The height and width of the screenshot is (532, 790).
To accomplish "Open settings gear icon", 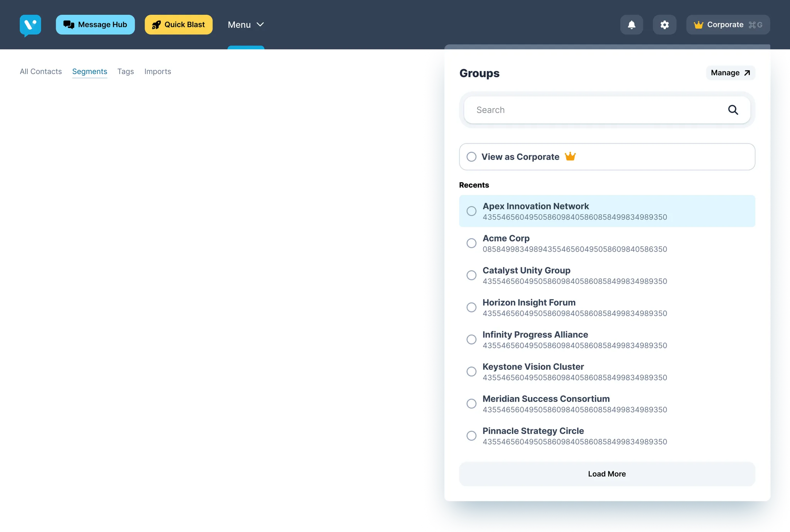I will click(x=664, y=25).
